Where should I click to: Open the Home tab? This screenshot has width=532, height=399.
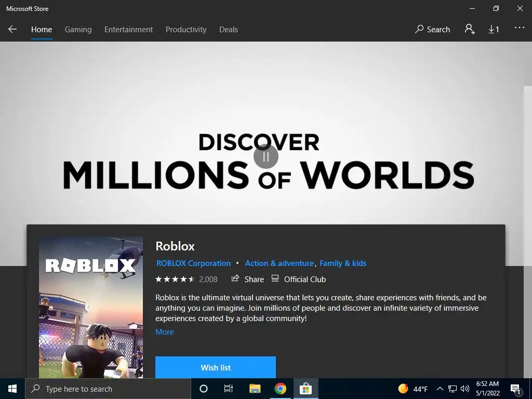[x=42, y=30]
